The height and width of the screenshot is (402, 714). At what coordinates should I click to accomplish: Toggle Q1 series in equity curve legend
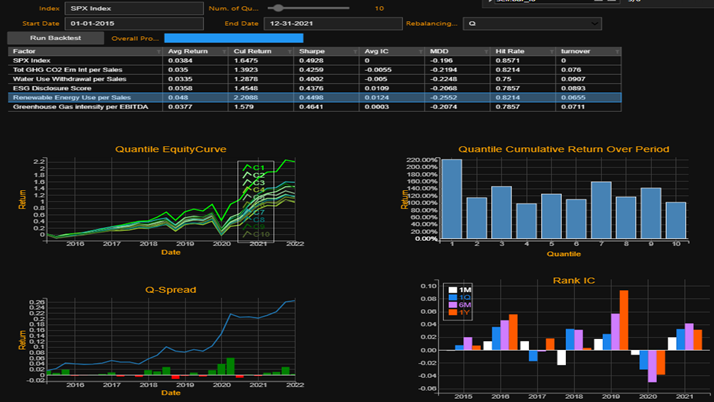click(x=254, y=167)
